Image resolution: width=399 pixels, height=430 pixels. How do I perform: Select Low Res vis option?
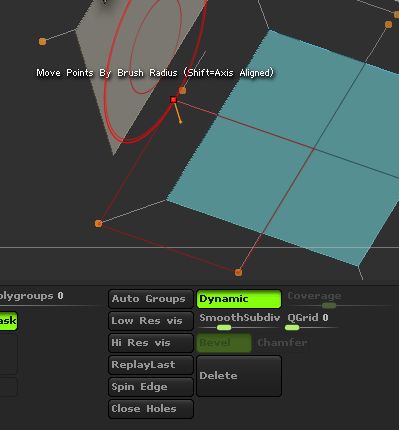pyautogui.click(x=151, y=321)
